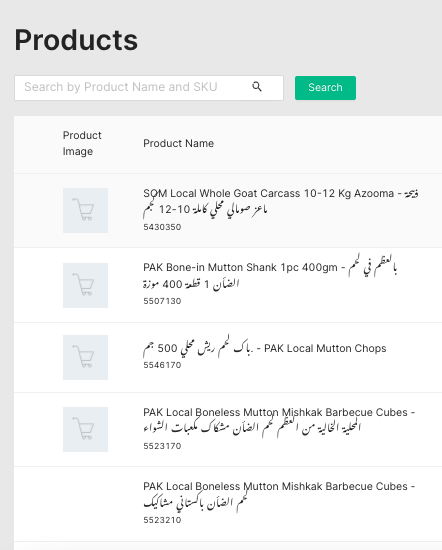Click SKU number 5546170
Viewport: 442px width, 550px height.
(162, 365)
